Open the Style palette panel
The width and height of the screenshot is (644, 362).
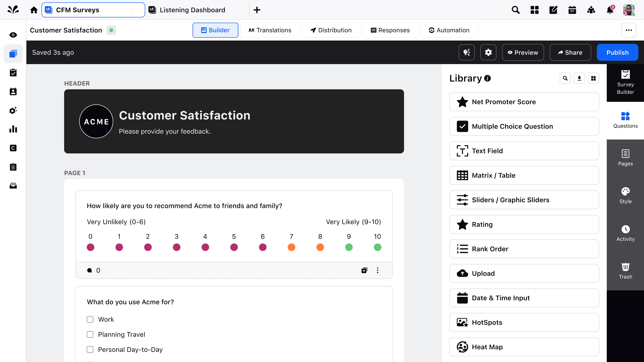point(625,195)
